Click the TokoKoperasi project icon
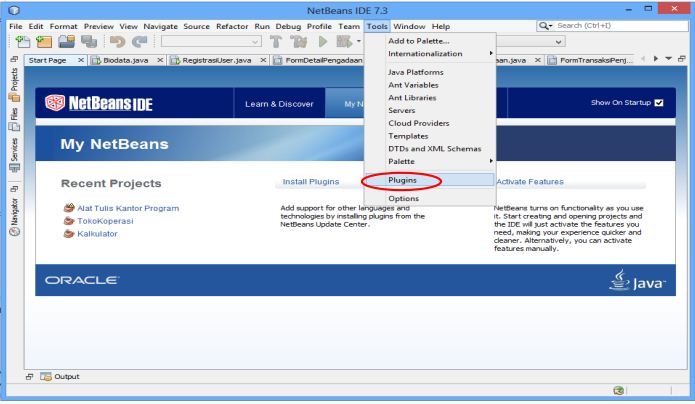The image size is (695, 404). tap(69, 220)
